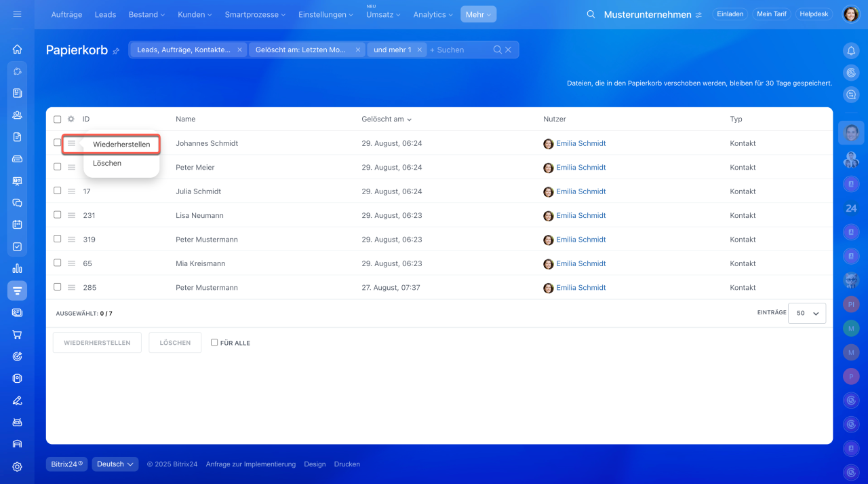Open row menu for Julia Schmidt
868x484 pixels.
(x=71, y=191)
